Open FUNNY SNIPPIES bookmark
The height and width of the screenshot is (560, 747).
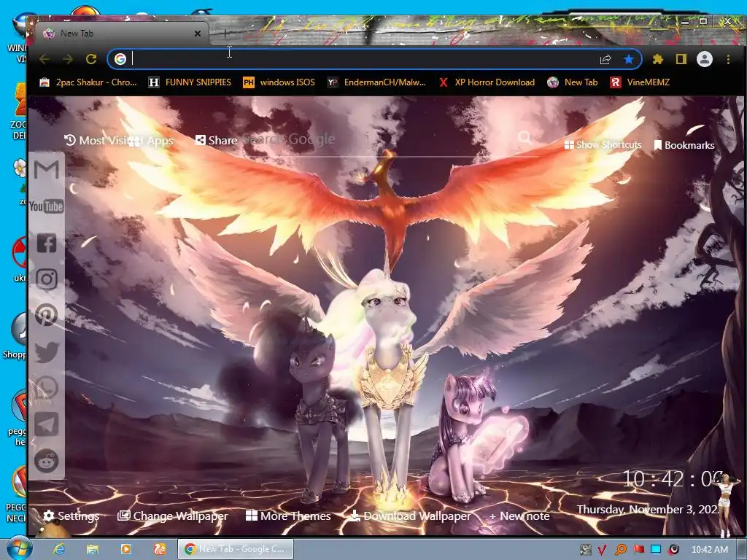[190, 82]
